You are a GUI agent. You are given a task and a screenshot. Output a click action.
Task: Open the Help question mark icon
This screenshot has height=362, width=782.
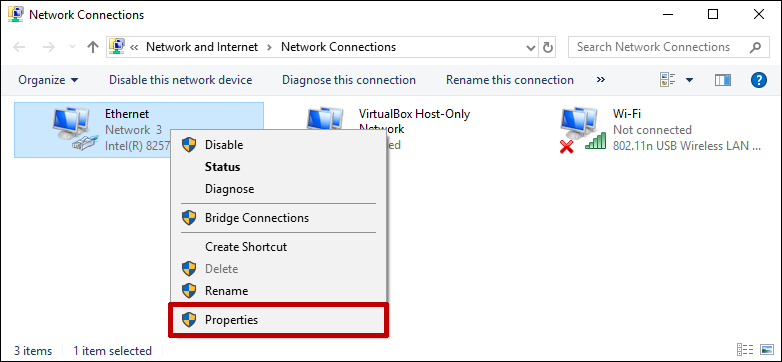759,80
